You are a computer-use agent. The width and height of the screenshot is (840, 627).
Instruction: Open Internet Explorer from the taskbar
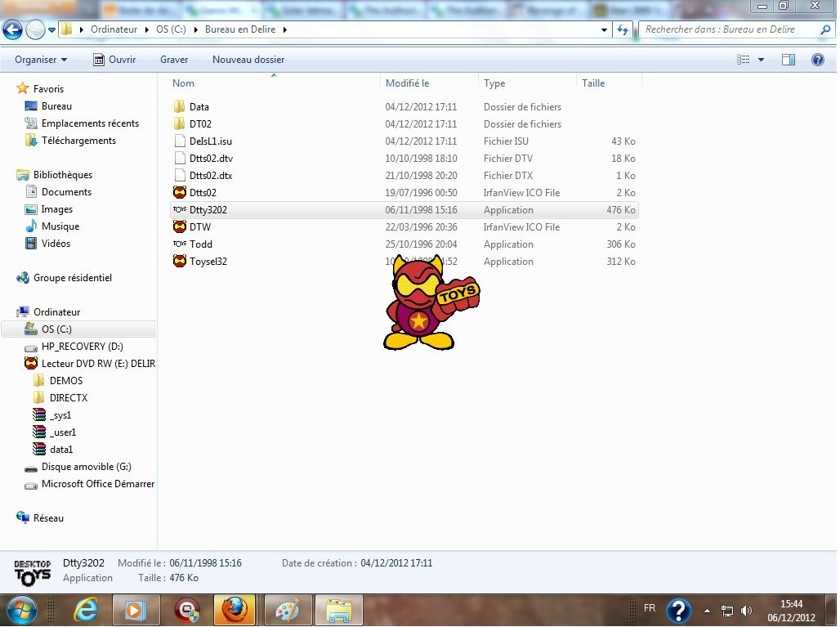pyautogui.click(x=85, y=610)
